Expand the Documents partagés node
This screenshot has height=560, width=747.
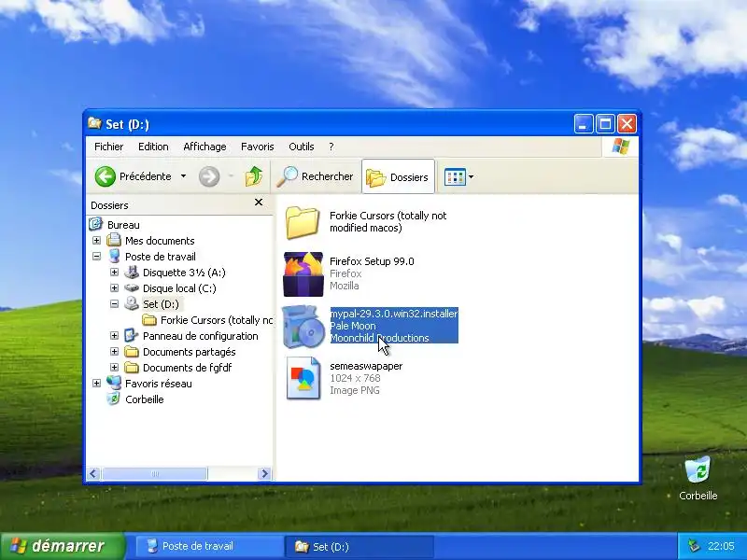pos(114,352)
